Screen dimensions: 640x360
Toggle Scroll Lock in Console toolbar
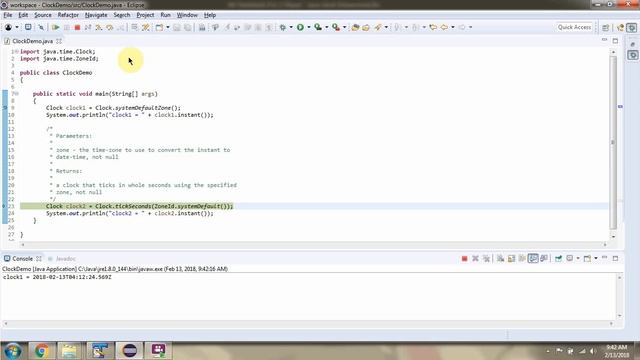511,258
